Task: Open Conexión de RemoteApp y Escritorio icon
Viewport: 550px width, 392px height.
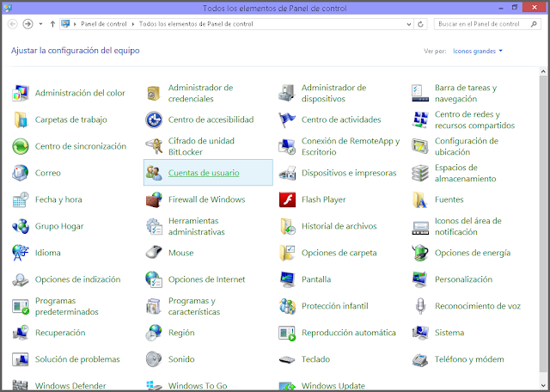Action: (287, 146)
